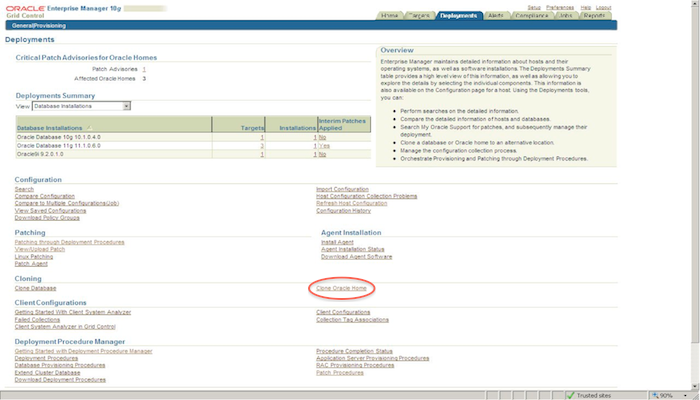
Task: Select the Deployments tab
Action: [x=458, y=16]
